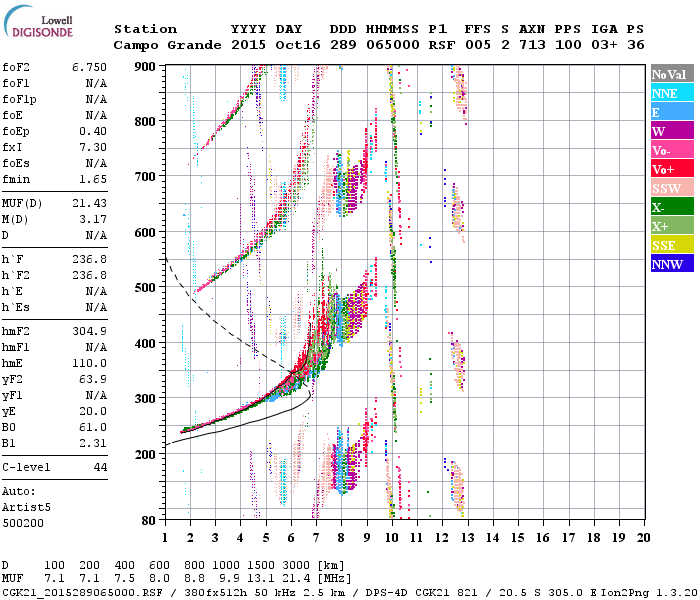The image size is (700, 600).
Task: Select the W purple legend swatch
Action: pyautogui.click(x=672, y=131)
